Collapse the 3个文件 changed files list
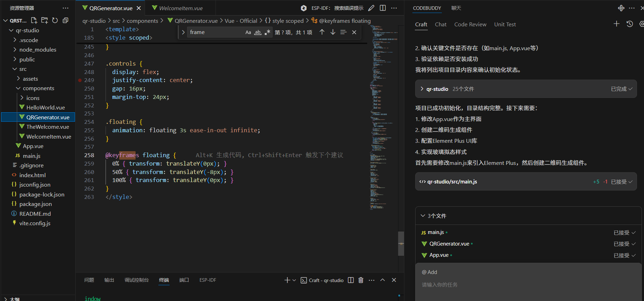The height and width of the screenshot is (301, 644). pos(423,216)
